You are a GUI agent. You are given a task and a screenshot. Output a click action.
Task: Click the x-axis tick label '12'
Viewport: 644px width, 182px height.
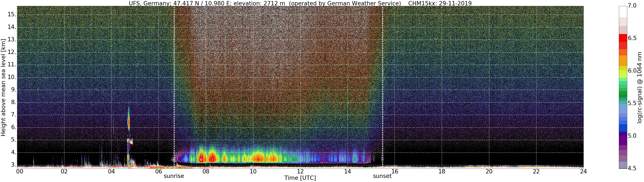pos(300,172)
